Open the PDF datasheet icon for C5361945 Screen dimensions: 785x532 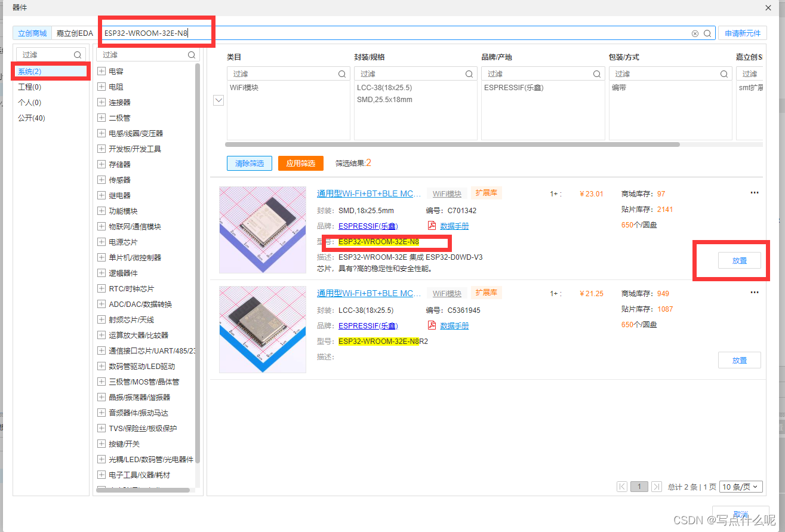pyautogui.click(x=432, y=325)
